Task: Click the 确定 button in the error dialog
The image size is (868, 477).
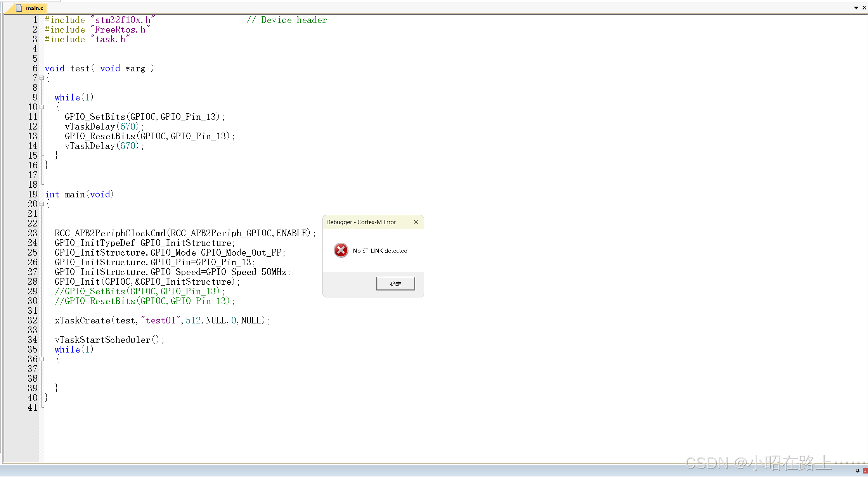Action: [395, 283]
